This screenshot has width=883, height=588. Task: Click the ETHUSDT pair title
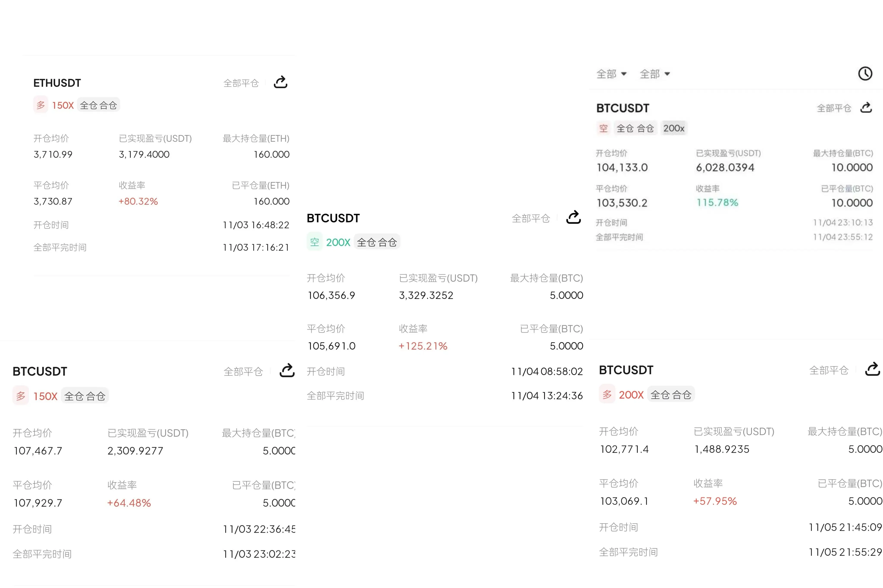(x=57, y=83)
